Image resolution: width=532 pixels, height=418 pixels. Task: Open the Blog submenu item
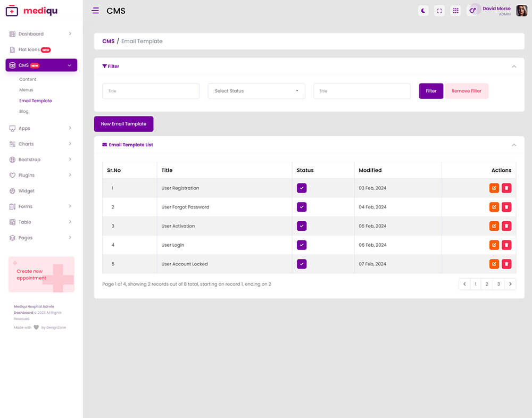tap(24, 112)
